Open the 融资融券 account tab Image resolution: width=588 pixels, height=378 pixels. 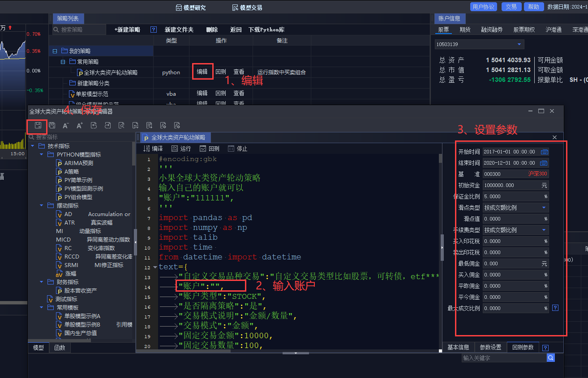coord(492,30)
